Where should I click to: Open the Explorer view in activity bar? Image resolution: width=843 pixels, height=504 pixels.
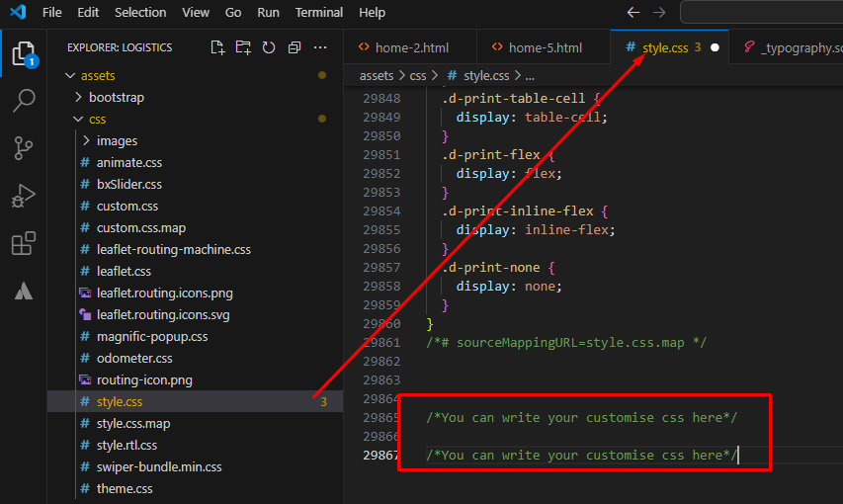click(x=24, y=53)
